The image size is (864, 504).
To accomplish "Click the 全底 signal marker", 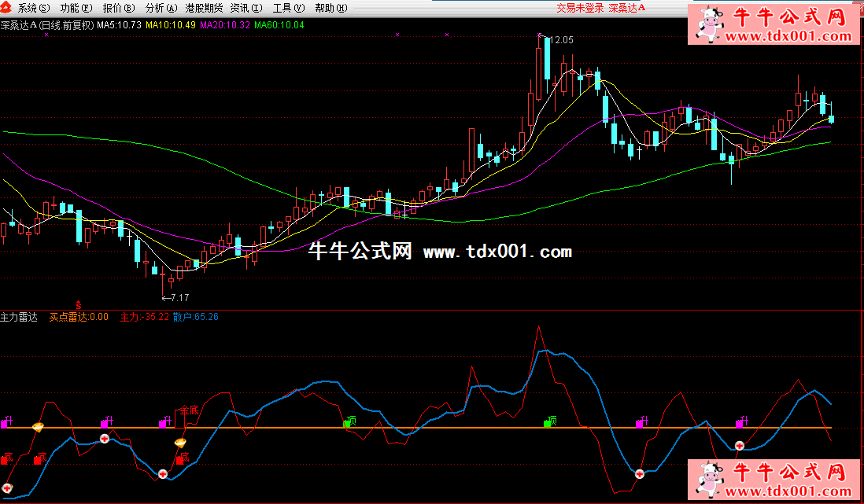I will click(x=188, y=410).
